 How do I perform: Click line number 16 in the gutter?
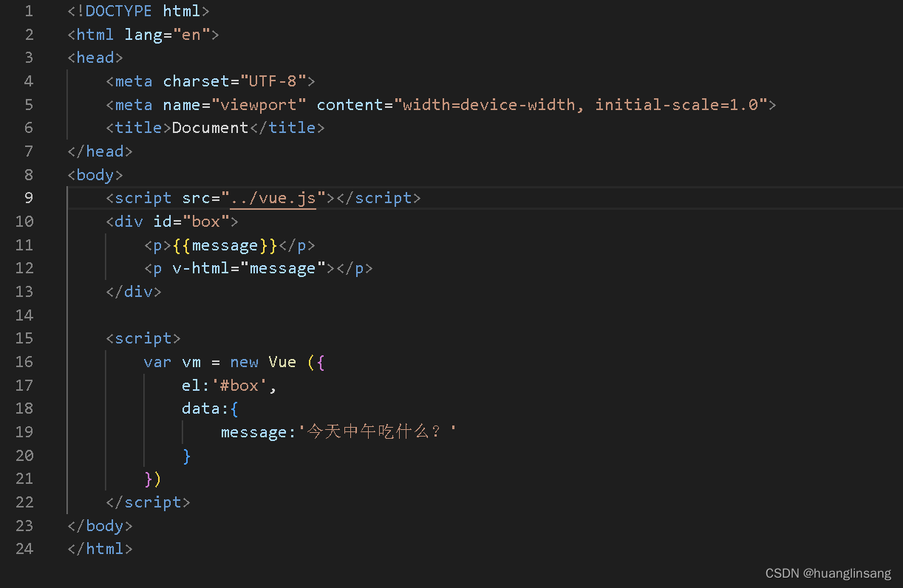[x=24, y=362]
